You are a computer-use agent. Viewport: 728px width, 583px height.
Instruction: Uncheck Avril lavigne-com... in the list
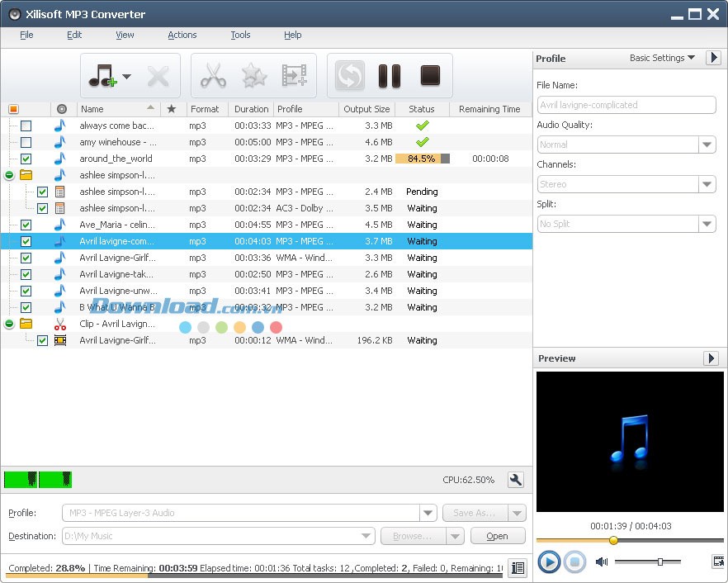pyautogui.click(x=25, y=241)
